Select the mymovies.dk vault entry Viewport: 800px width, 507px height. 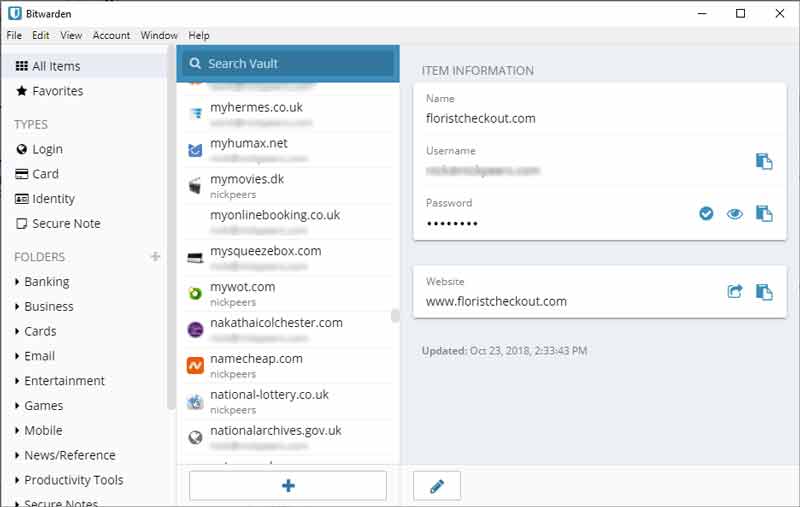(x=288, y=186)
